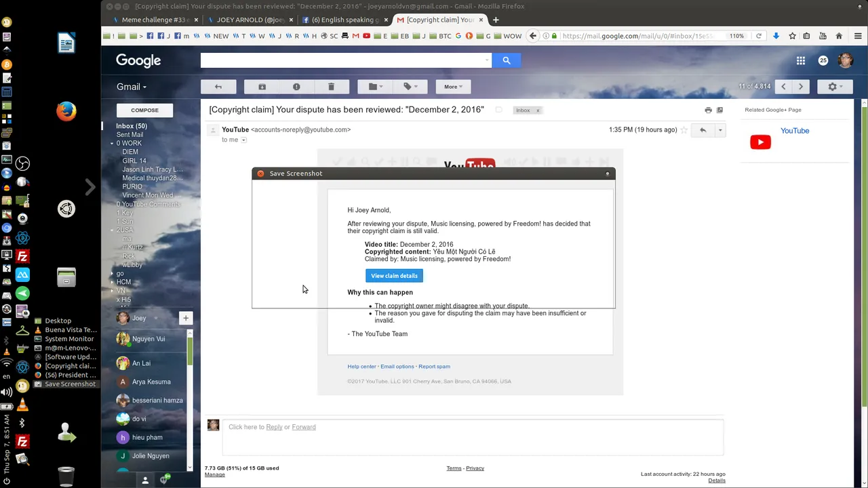868x488 pixels.
Task: Collapse the 0 WORK label group
Action: [112, 144]
